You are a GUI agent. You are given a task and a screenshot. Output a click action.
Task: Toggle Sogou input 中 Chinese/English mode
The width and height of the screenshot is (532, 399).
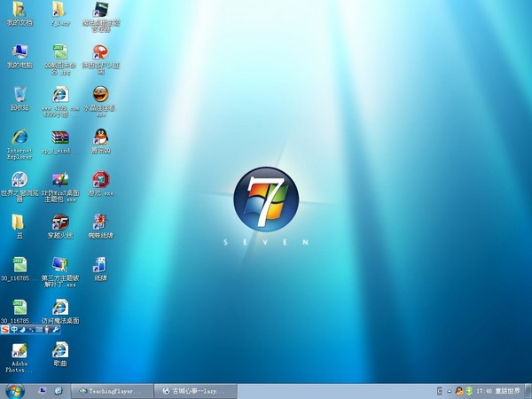pos(16,330)
